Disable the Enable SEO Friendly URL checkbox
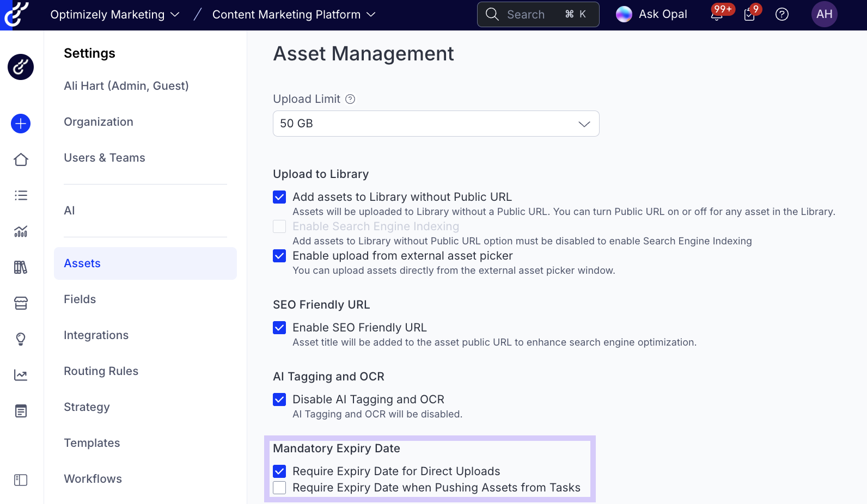This screenshot has width=867, height=504. tap(279, 328)
